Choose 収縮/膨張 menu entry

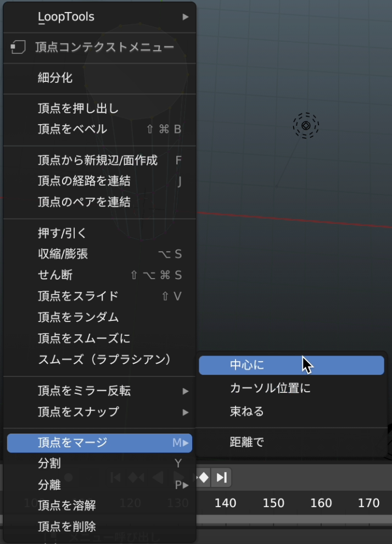click(x=99, y=254)
